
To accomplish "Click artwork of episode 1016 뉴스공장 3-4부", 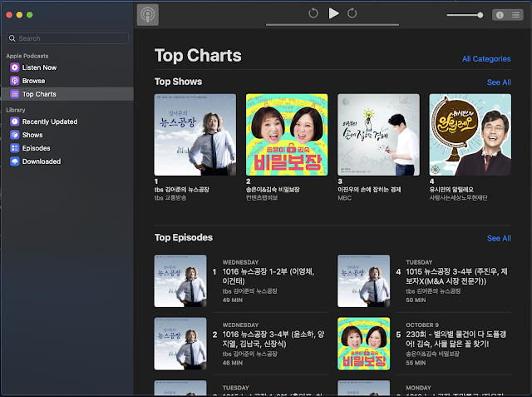I will pos(180,344).
